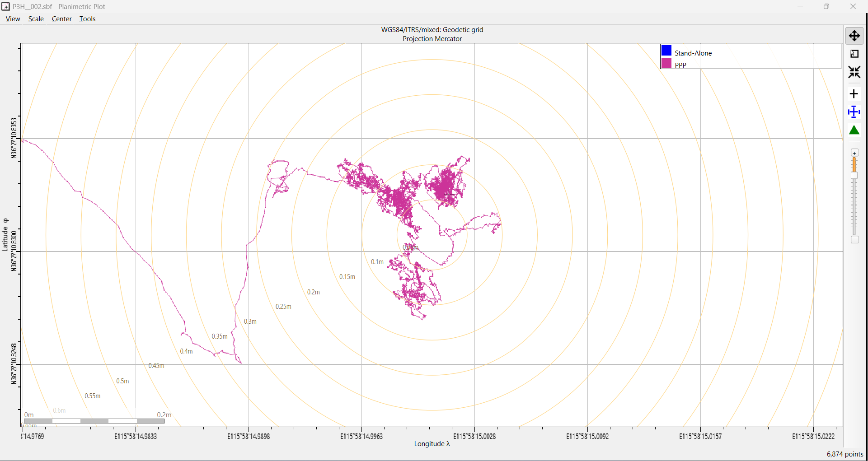Click longitude tick E115°58'14.9833
This screenshot has width=868, height=461.
[x=136, y=437]
